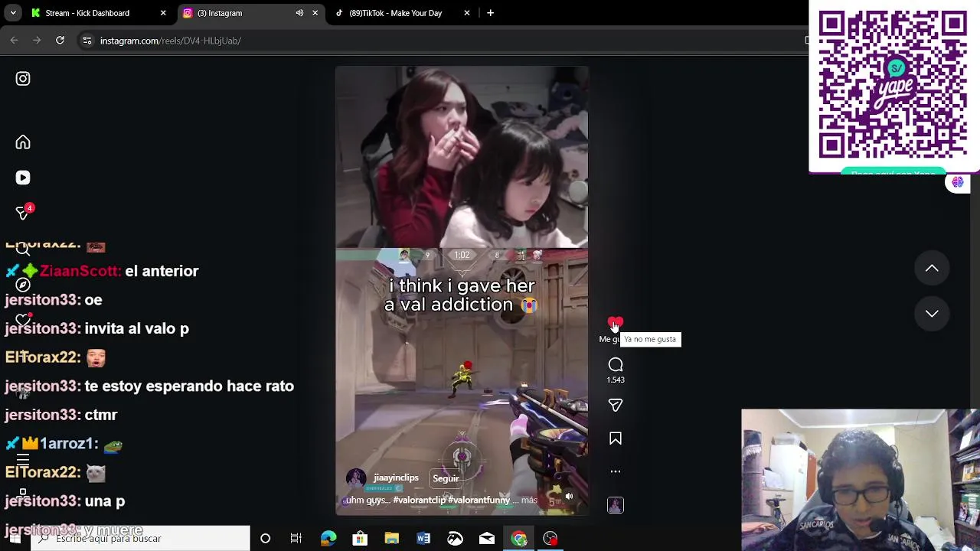
Task: Click chat username 1arroz1
Action: pos(69,443)
